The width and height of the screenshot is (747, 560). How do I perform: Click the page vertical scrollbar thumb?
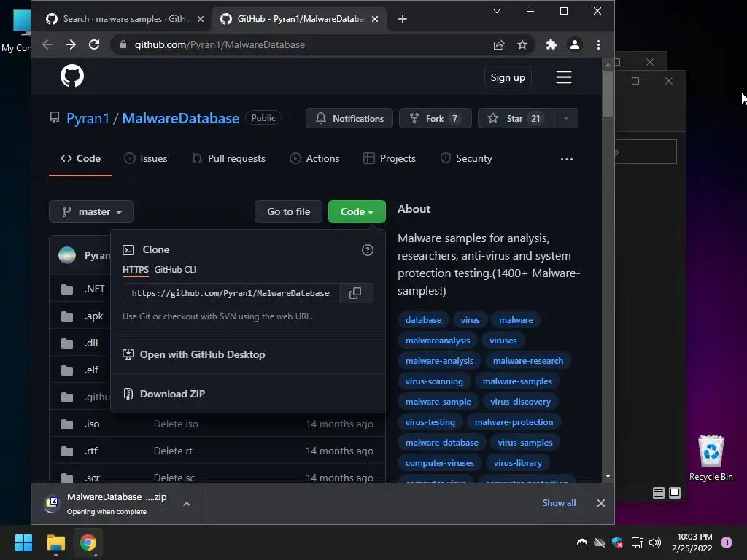click(608, 93)
